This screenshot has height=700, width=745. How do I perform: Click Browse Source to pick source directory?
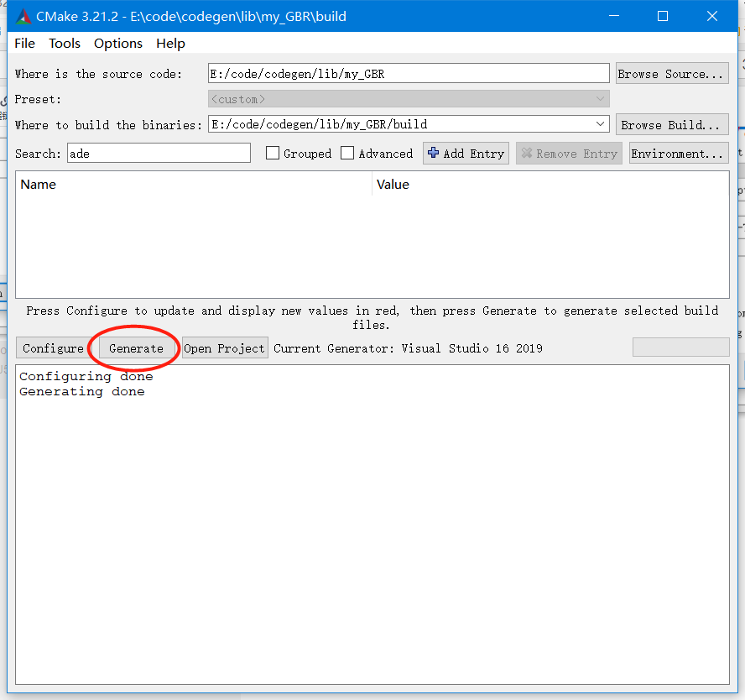[671, 73]
